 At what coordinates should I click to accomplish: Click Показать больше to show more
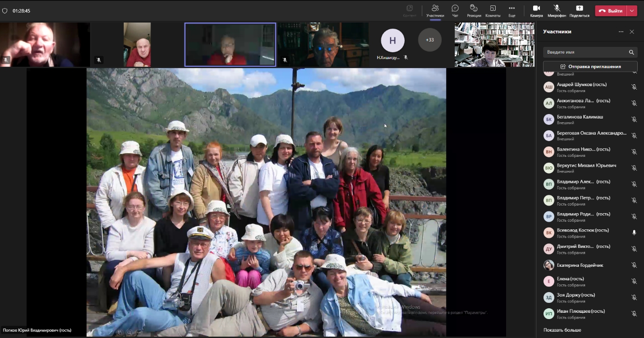point(562,330)
